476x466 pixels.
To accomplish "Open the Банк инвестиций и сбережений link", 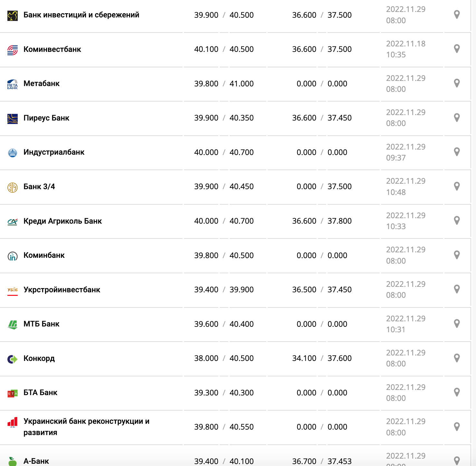I will pos(81,15).
